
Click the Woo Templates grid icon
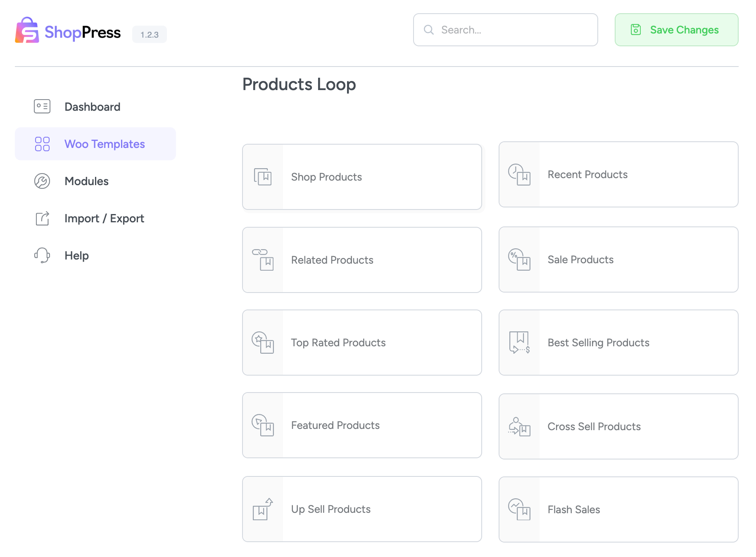42,144
